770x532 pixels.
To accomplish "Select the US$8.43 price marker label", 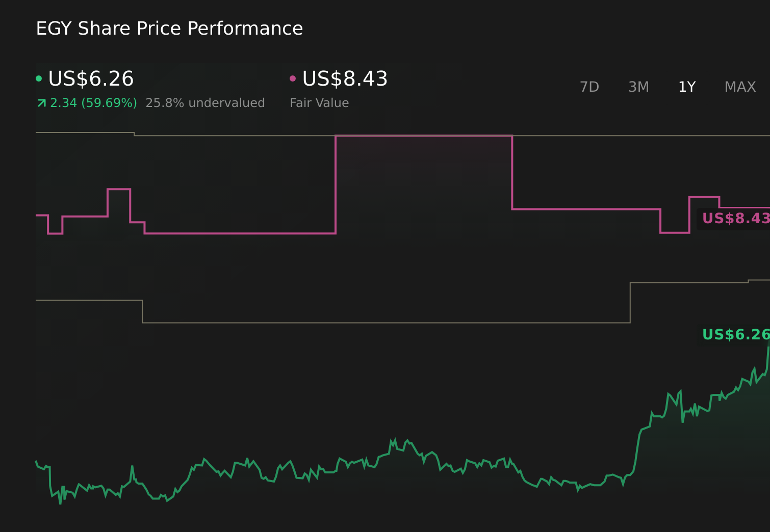I will [x=734, y=219].
